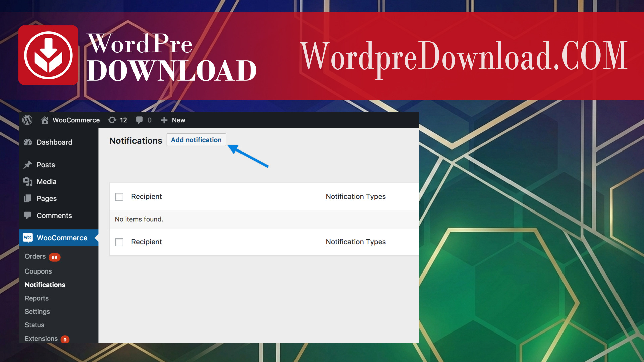Screen dimensions: 644x362
Task: Click the Orders count badge 68
Action: point(54,257)
